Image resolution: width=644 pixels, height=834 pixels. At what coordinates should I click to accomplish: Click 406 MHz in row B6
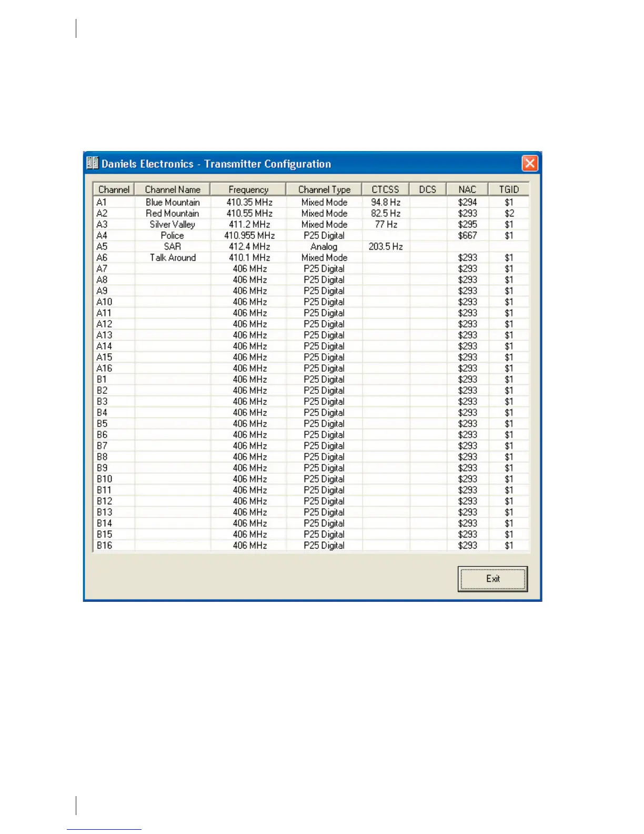249,434
